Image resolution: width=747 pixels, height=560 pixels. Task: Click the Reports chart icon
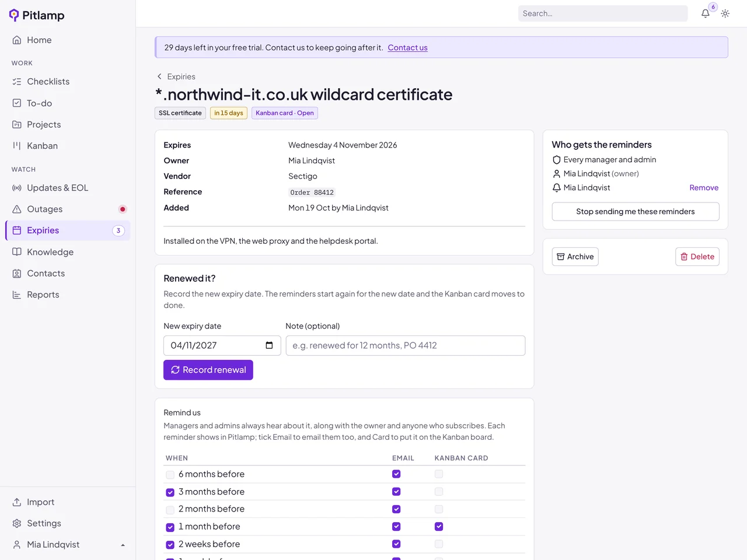click(x=17, y=295)
